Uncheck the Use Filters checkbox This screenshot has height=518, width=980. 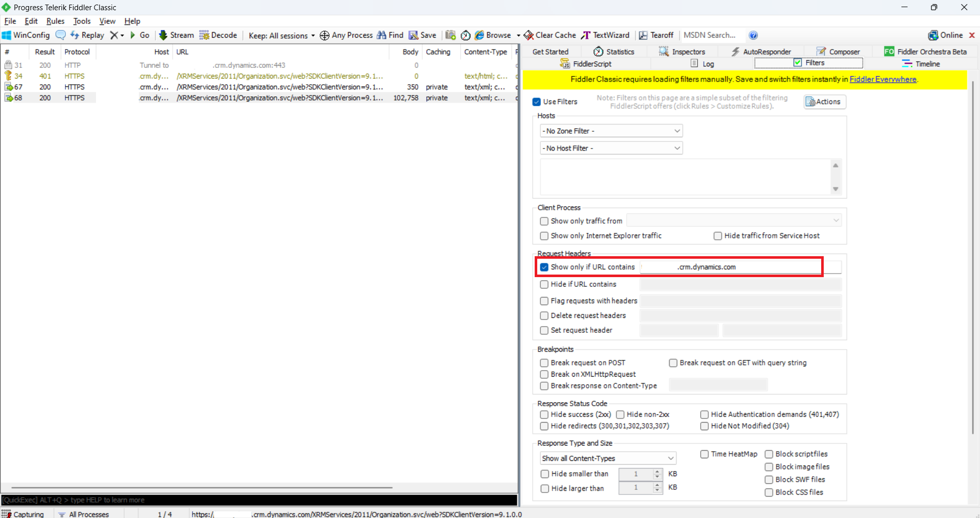coord(536,102)
